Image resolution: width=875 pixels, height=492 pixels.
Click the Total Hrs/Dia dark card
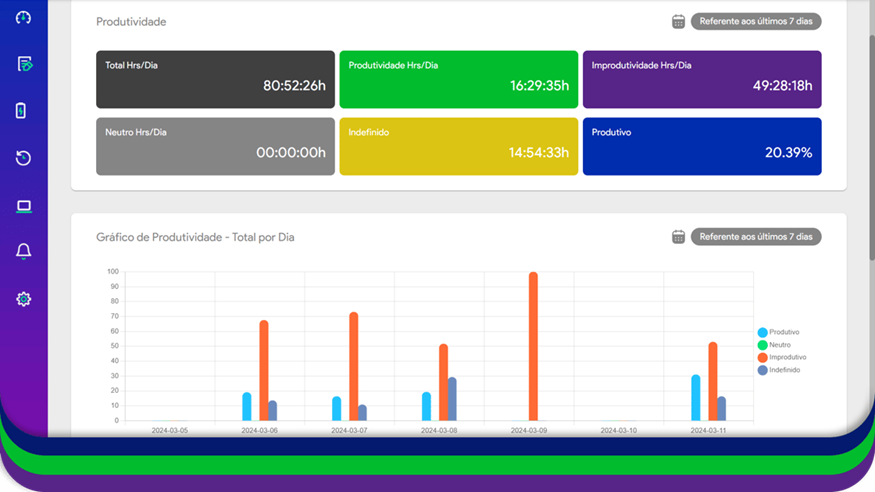click(x=215, y=79)
